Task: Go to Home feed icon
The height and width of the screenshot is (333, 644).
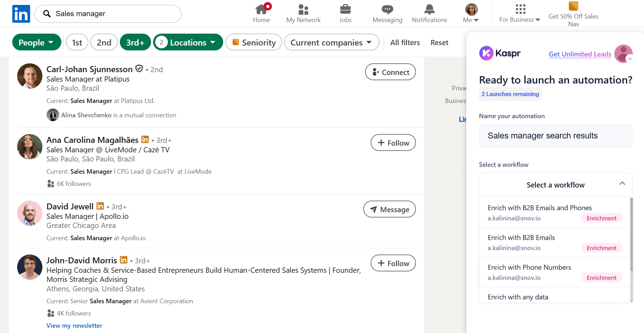Action: click(261, 9)
